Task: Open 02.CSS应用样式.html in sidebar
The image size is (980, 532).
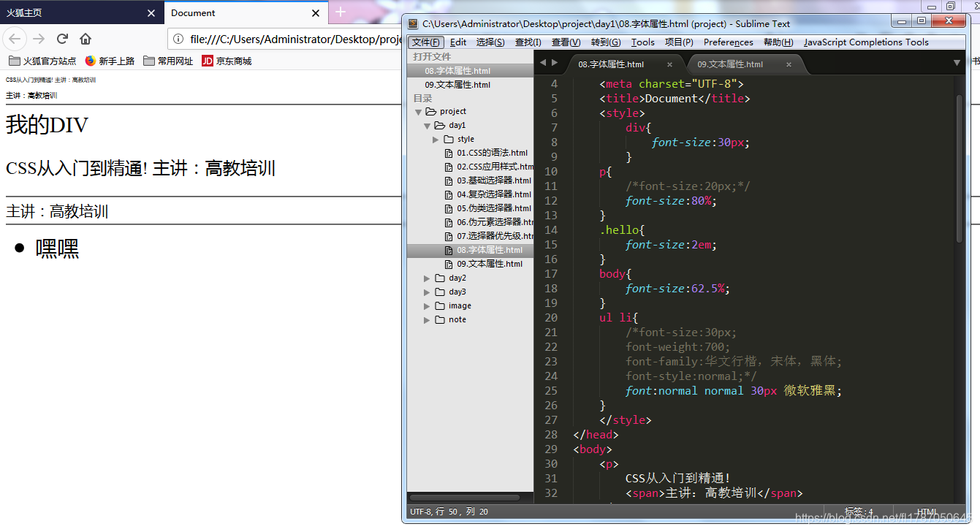Action: (489, 167)
